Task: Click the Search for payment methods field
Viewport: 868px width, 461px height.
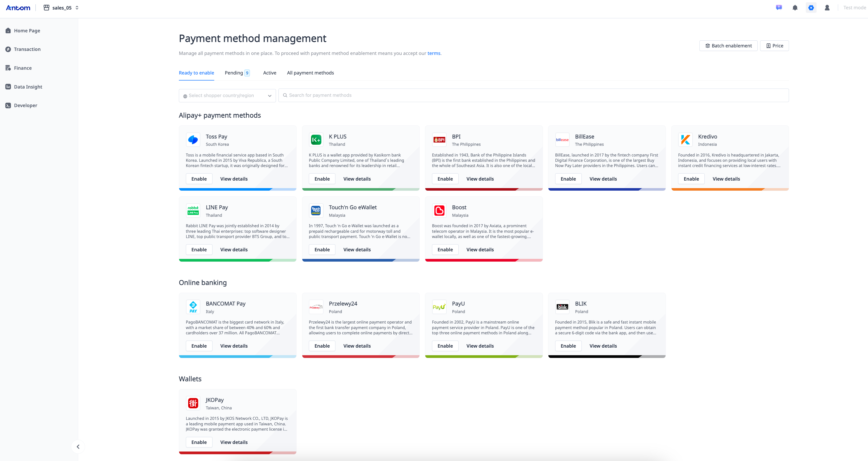Action: coord(533,95)
